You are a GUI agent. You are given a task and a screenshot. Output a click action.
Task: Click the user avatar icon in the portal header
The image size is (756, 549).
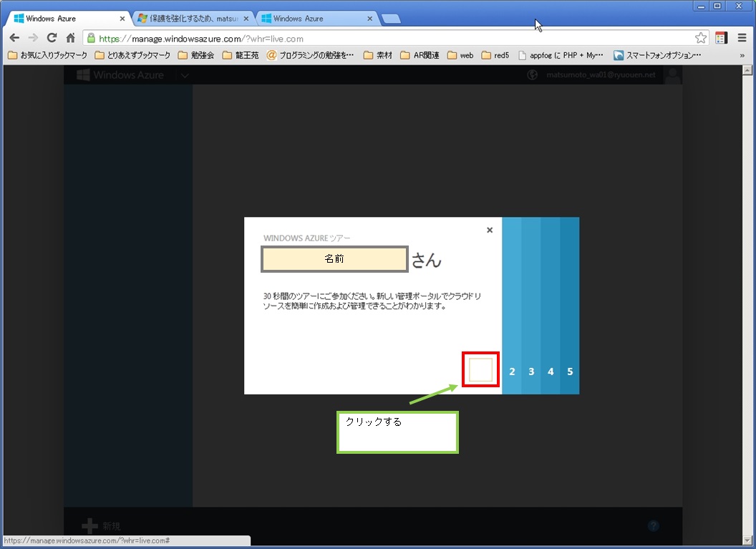[x=672, y=74]
